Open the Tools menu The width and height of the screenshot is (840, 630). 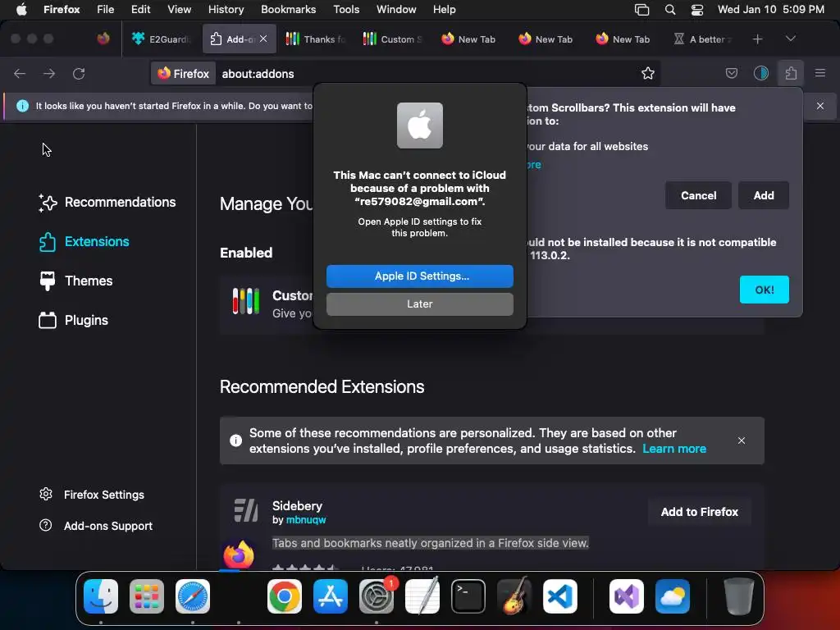pos(346,10)
